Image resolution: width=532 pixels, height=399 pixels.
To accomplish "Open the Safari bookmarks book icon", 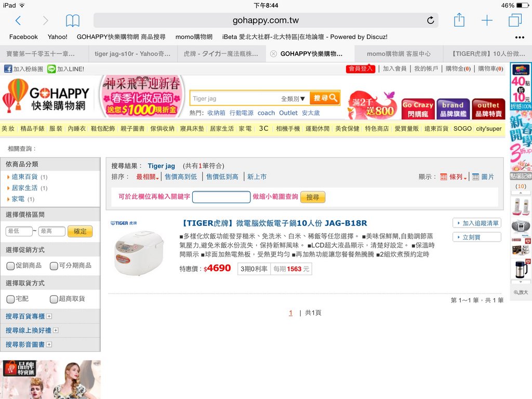I will click(x=73, y=21).
